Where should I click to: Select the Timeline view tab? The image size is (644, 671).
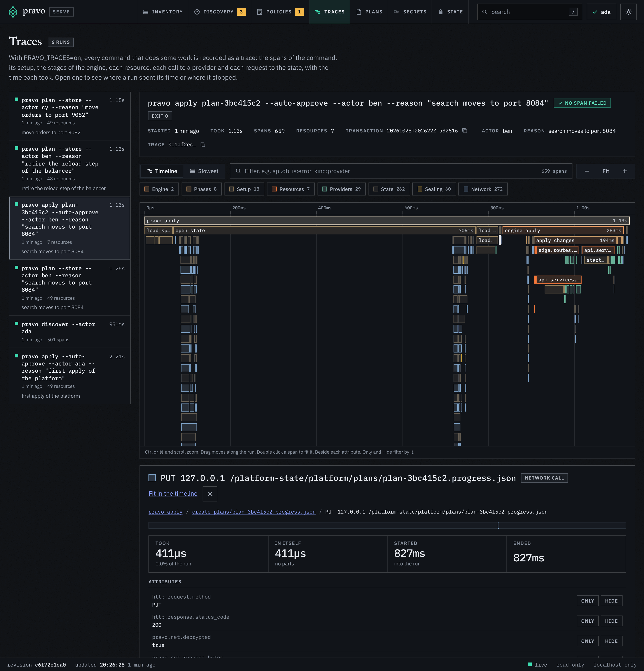(162, 171)
